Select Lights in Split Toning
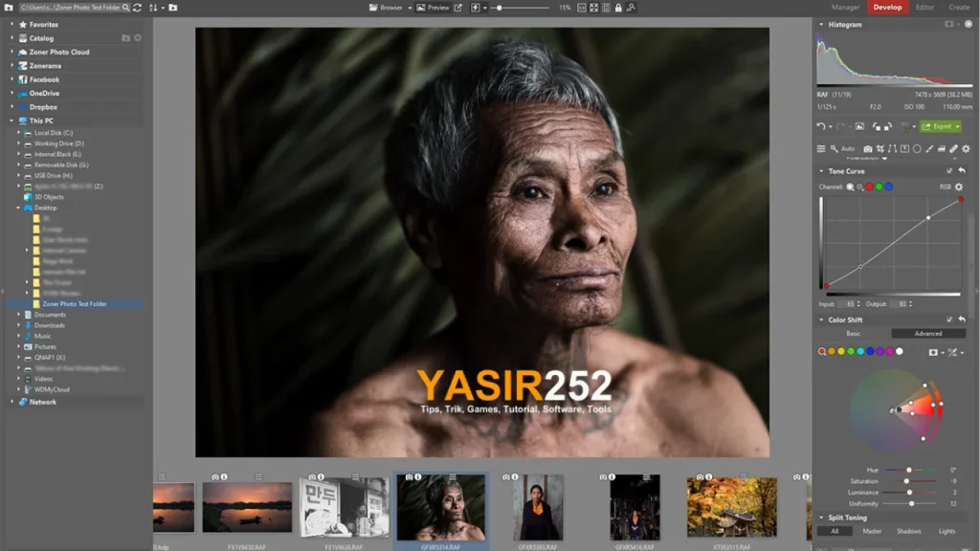This screenshot has height=551, width=980. coord(947,532)
